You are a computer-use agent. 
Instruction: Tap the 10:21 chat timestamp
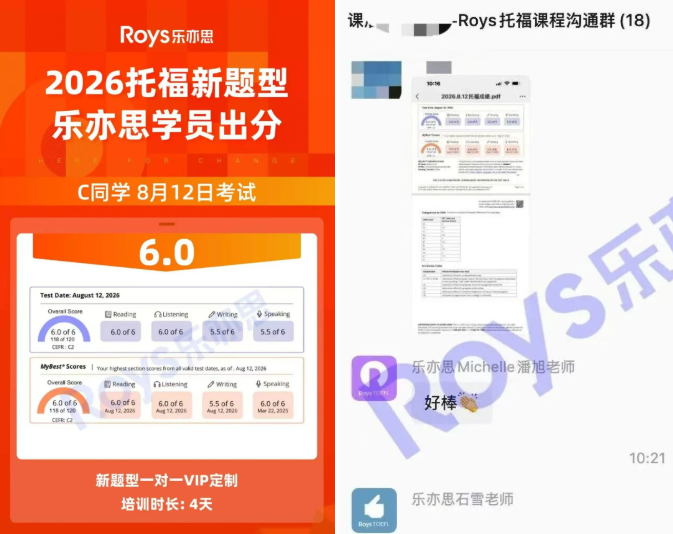tap(647, 458)
